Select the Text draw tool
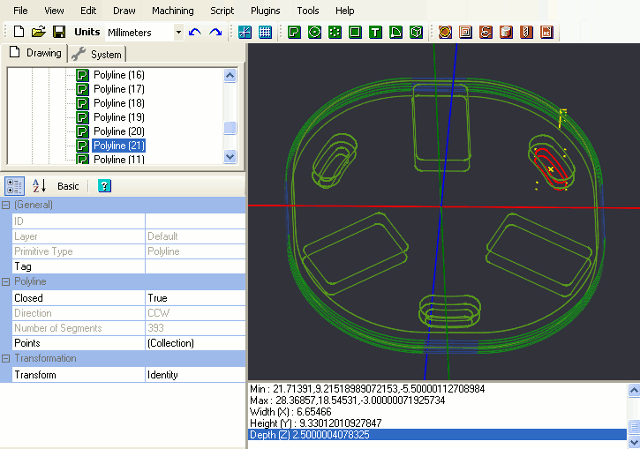The width and height of the screenshot is (640, 449). click(375, 32)
